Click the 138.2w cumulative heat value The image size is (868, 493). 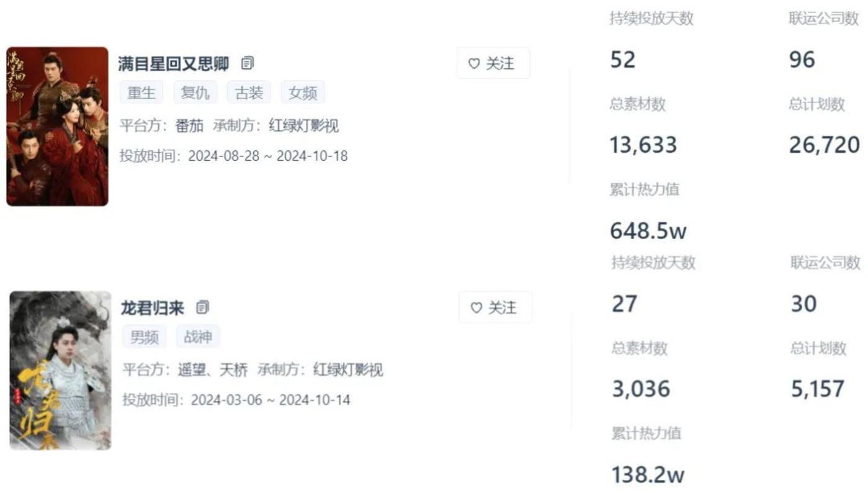pos(648,475)
